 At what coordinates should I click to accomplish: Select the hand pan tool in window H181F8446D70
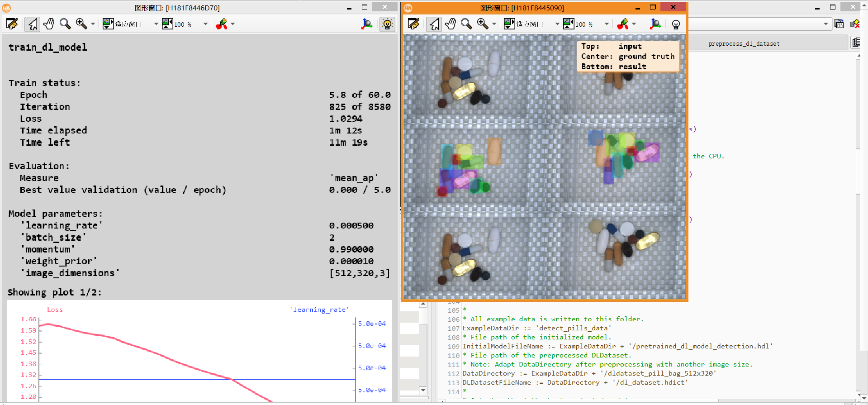[49, 24]
